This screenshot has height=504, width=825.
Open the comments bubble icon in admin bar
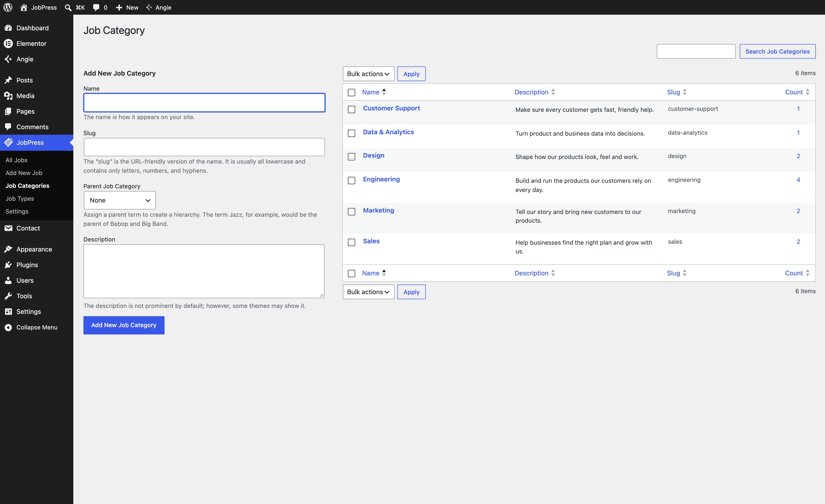pyautogui.click(x=96, y=7)
